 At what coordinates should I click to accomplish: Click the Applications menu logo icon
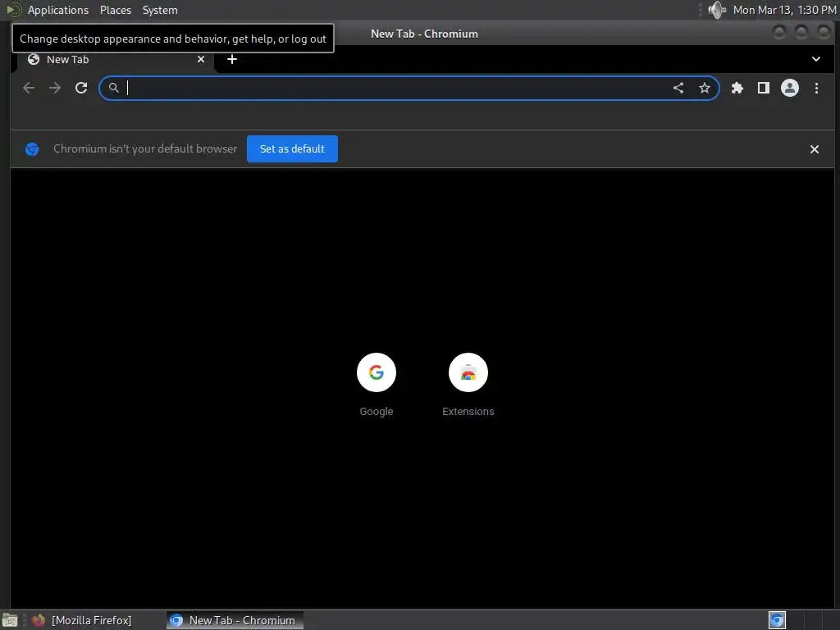click(13, 10)
